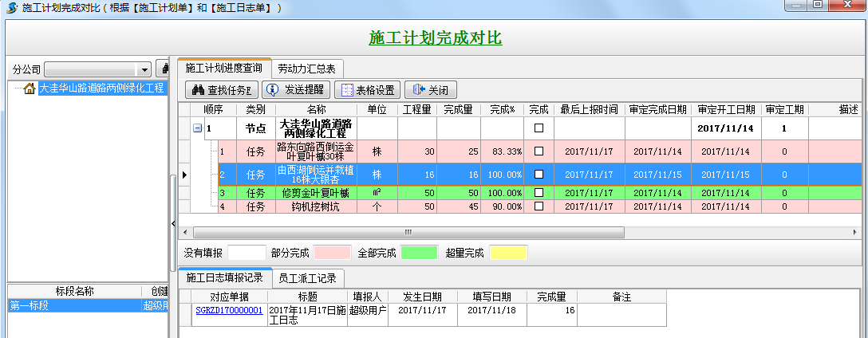Toggle the 完成 checkbox for the 节点 row

point(539,128)
